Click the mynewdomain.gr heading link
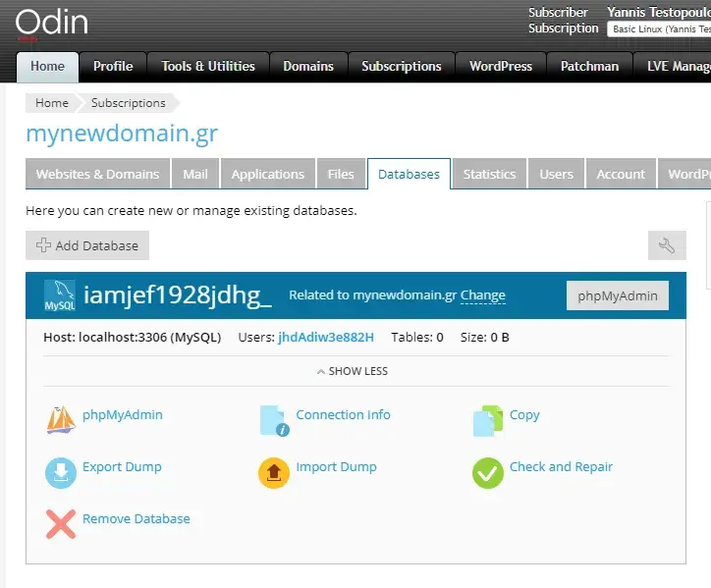 tap(122, 134)
